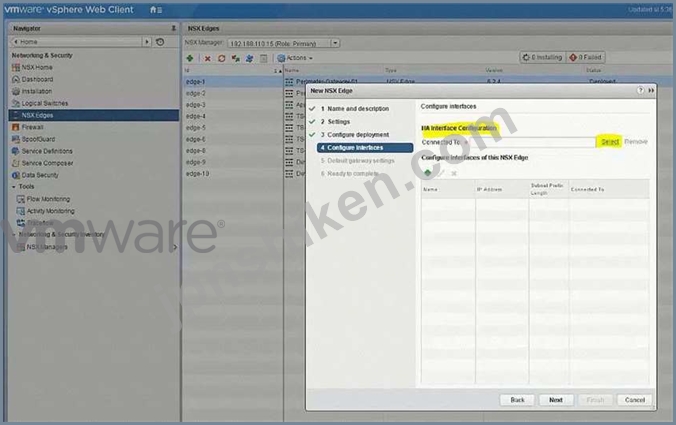Click the gear icon of the Actions menu
The height and width of the screenshot is (425, 676).
pos(281,58)
